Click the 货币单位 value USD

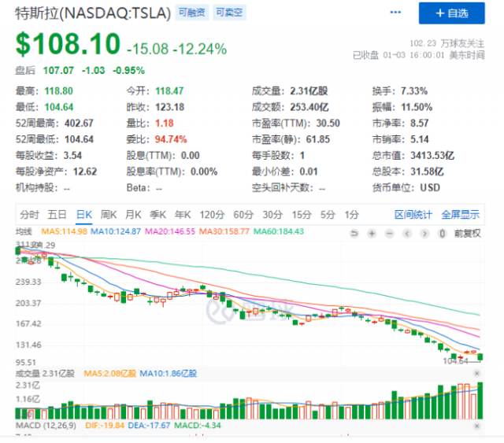pyautogui.click(x=430, y=187)
